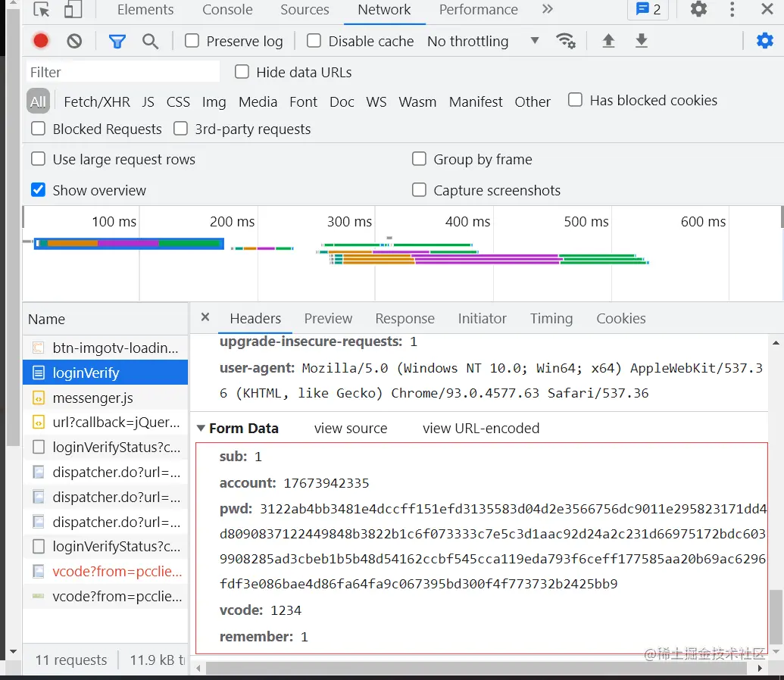This screenshot has width=784, height=680.
Task: Open the issues counter badge showing 2
Action: (x=648, y=9)
